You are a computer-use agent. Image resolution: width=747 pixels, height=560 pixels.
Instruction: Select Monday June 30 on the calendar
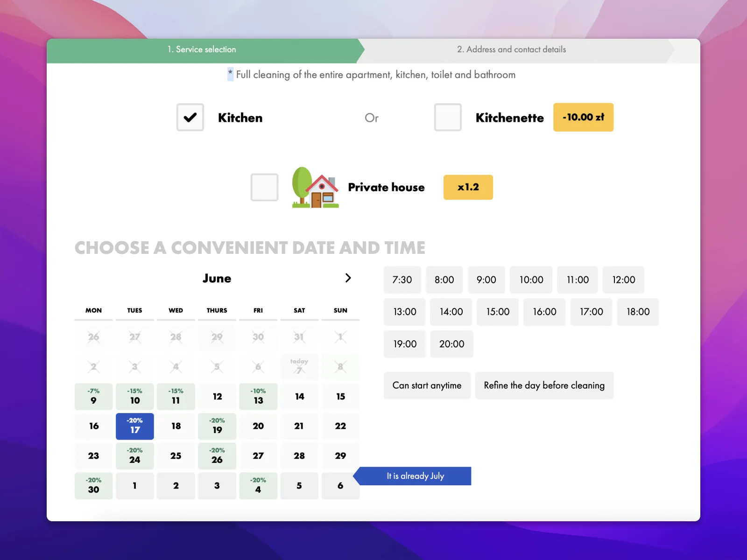(94, 486)
